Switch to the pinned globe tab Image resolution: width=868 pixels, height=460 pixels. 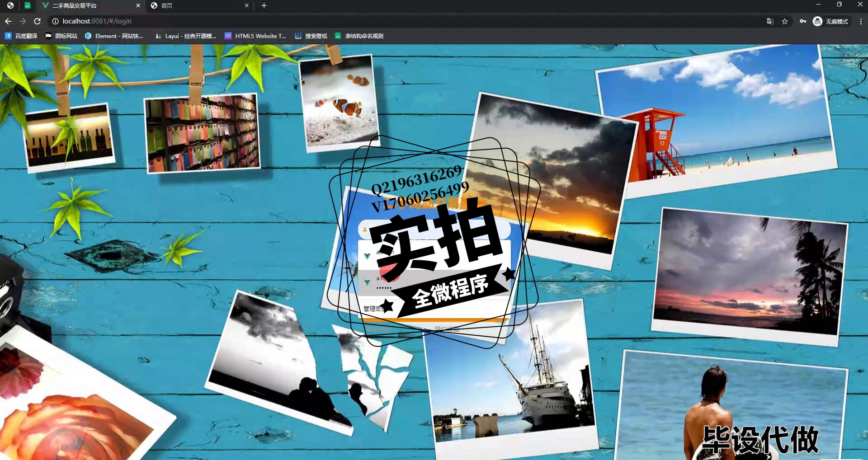[10, 5]
